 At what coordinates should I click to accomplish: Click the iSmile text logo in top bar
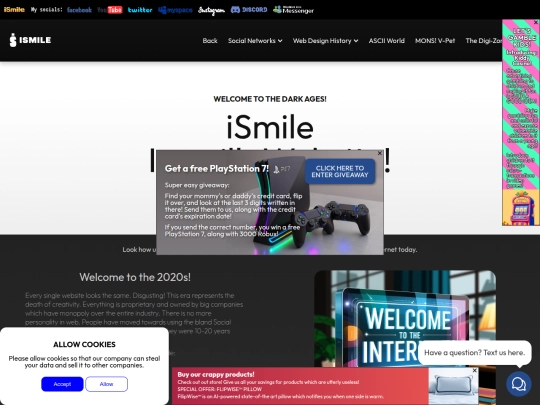click(x=14, y=10)
